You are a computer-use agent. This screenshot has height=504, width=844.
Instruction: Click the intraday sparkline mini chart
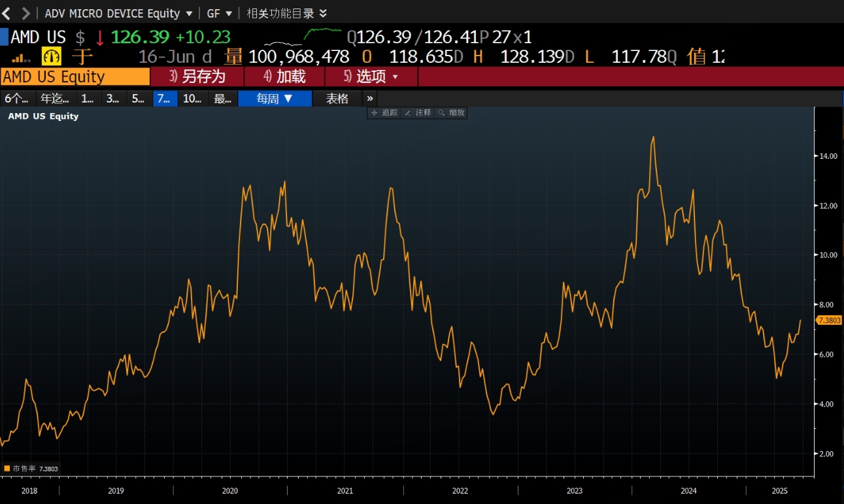coord(303,37)
